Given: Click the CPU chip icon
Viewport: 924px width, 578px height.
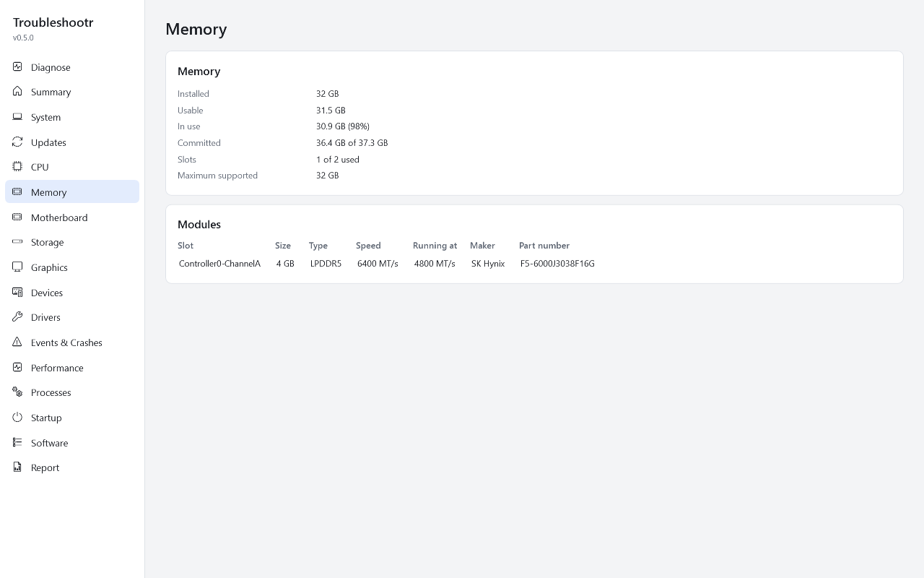Looking at the screenshot, I should [x=17, y=167].
